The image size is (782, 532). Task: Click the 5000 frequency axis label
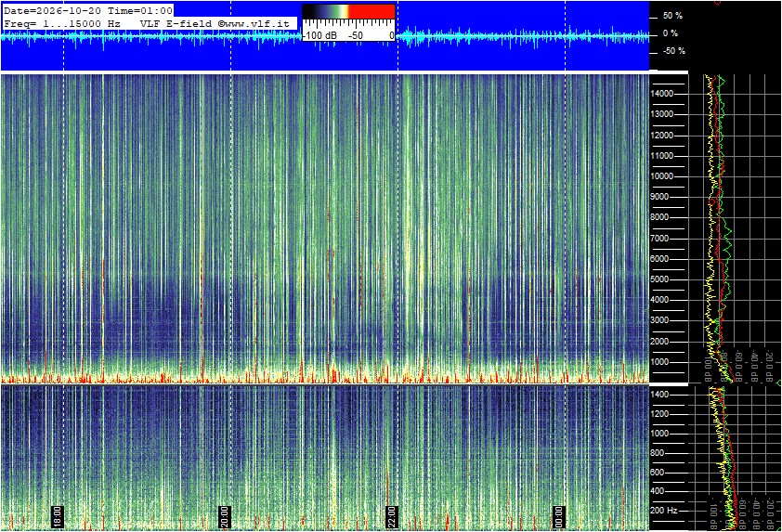tap(659, 279)
